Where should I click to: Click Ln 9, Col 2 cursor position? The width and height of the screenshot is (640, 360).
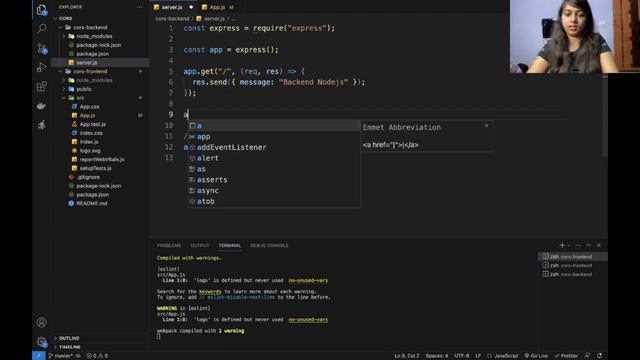407,356
